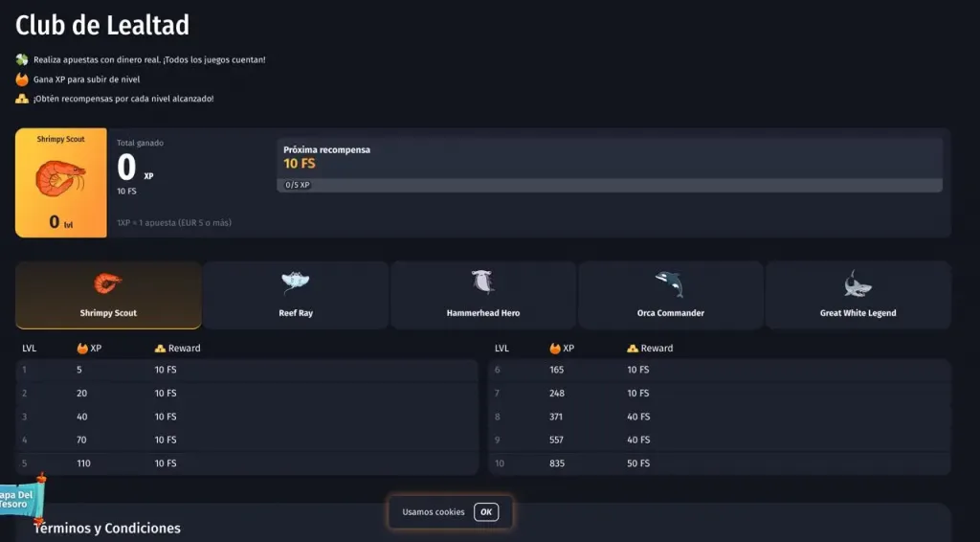This screenshot has height=542, width=980.
Task: Click the money icon beside real-money bets text
Action: (x=22, y=59)
